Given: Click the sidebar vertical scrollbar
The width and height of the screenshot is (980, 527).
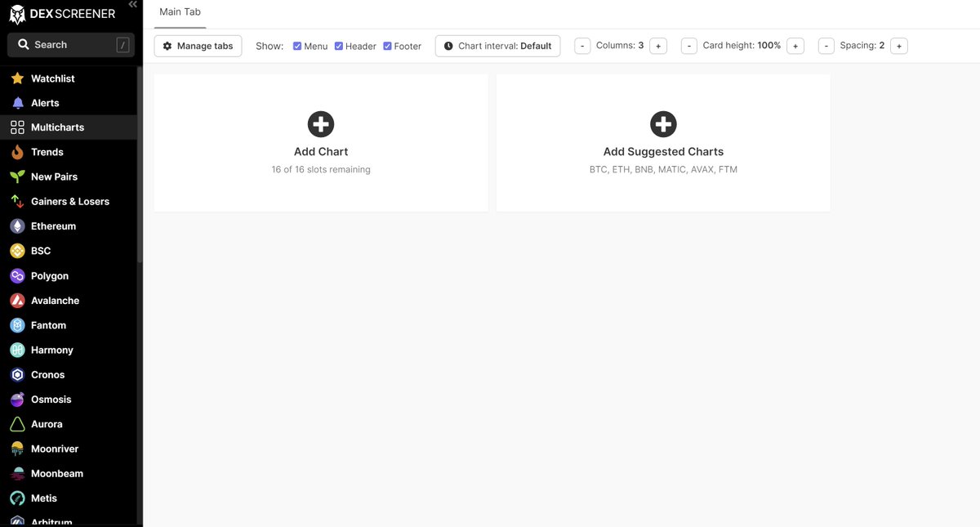Looking at the screenshot, I should click(x=140, y=163).
